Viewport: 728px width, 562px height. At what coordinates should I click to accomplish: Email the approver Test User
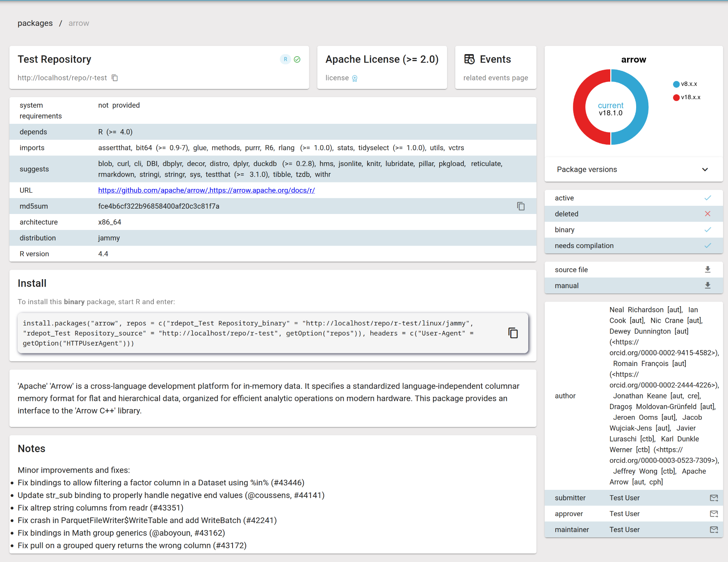[x=714, y=514]
